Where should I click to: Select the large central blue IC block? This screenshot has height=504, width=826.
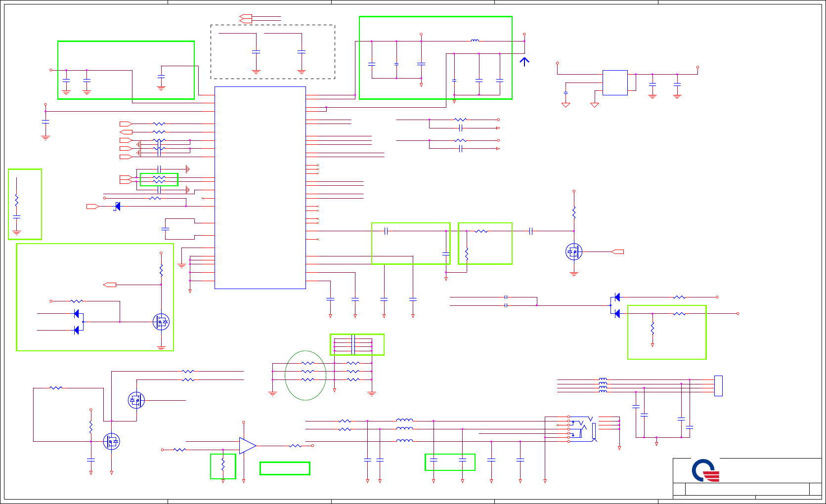click(260, 188)
